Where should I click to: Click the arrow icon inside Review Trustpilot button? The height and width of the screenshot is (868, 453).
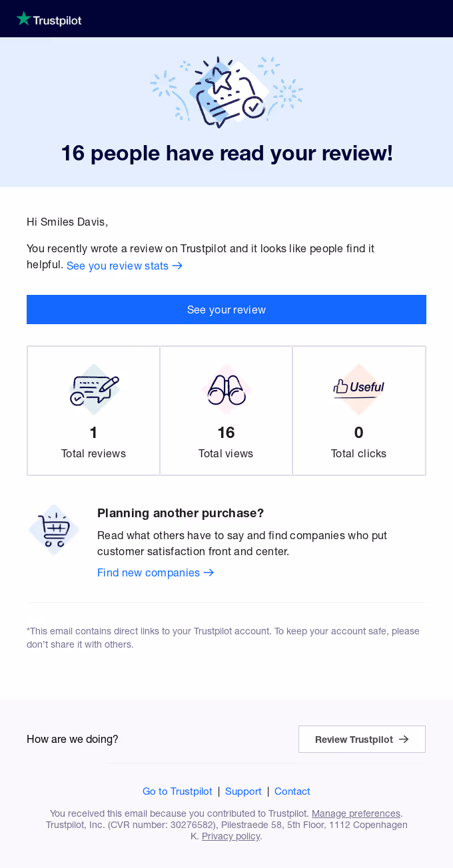[x=404, y=739]
